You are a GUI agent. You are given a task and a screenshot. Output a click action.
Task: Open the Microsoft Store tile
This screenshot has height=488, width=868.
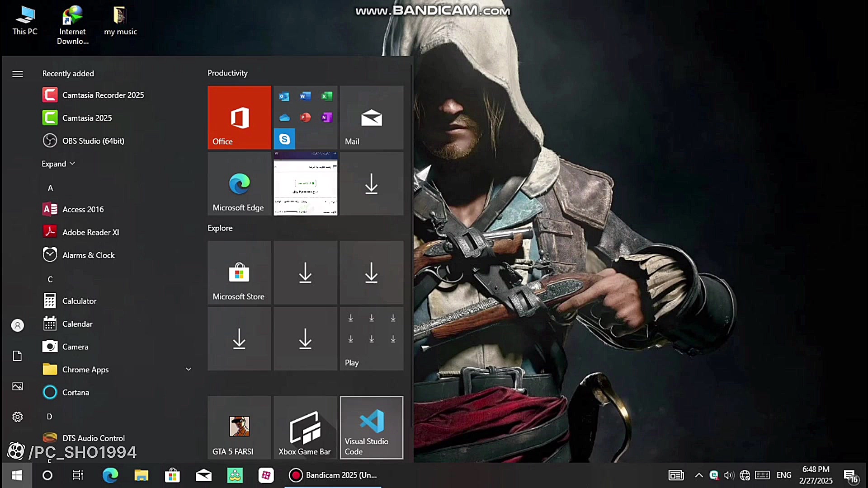click(239, 272)
